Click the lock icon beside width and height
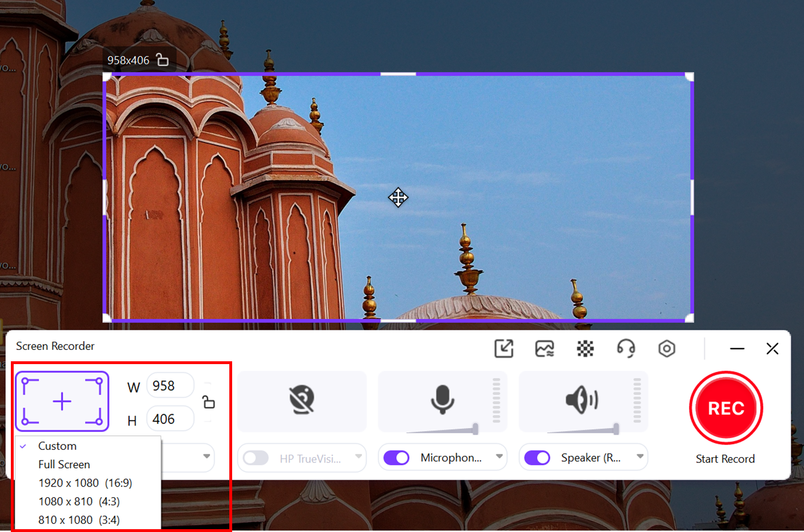This screenshot has height=532, width=804. pyautogui.click(x=208, y=402)
